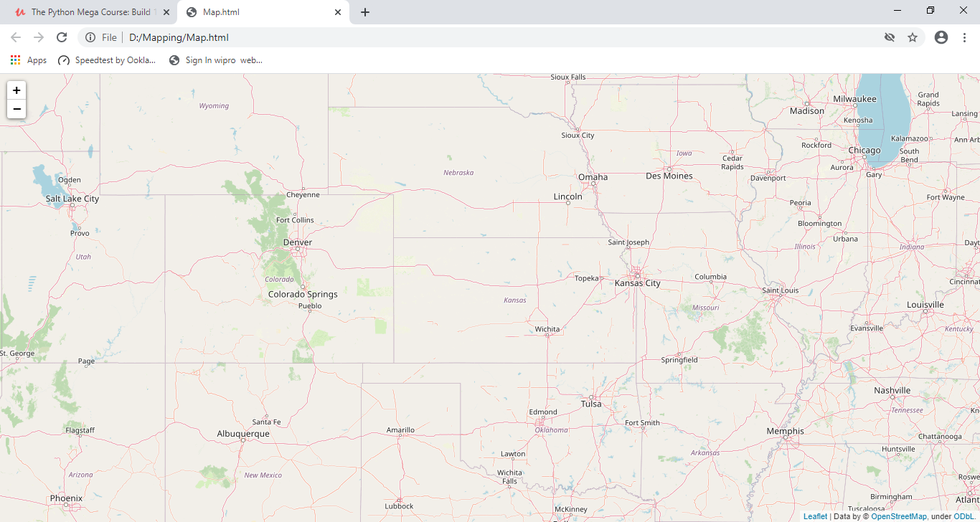Bookmark the page with the star icon

913,37
